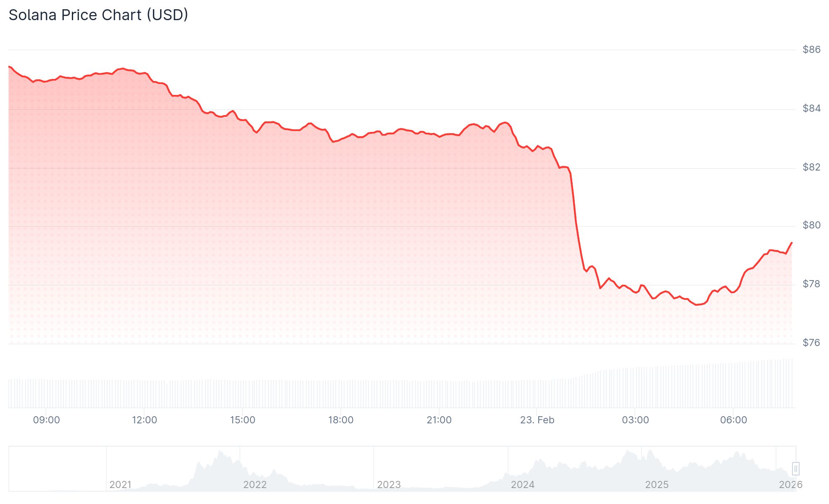Select the $84 price axis label

811,108
